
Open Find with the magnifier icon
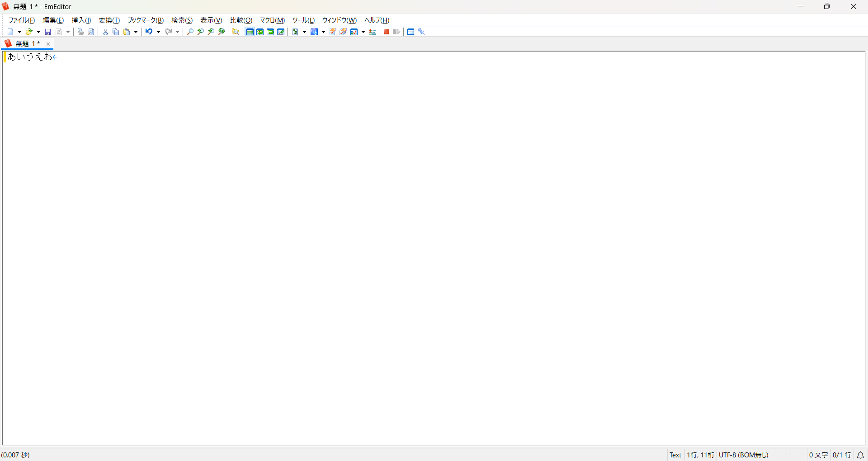click(190, 32)
